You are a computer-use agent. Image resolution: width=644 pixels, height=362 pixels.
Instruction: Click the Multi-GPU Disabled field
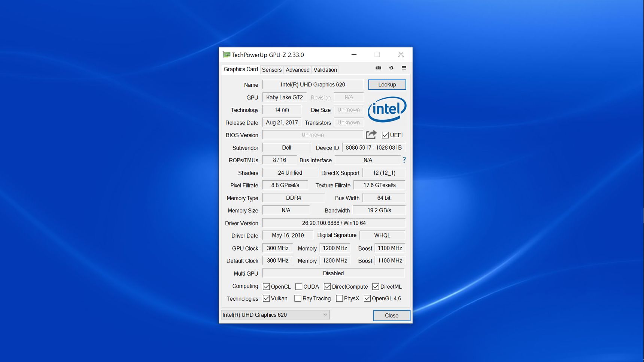(334, 273)
